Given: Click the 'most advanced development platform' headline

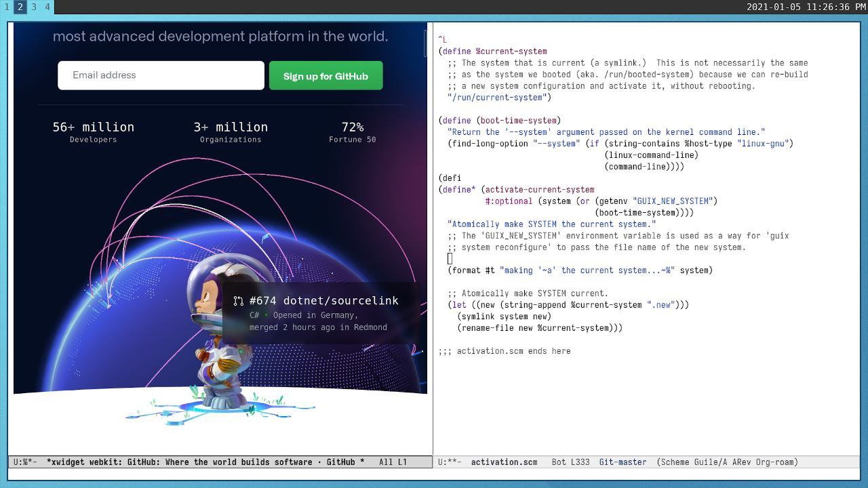Looking at the screenshot, I should pyautogui.click(x=220, y=36).
